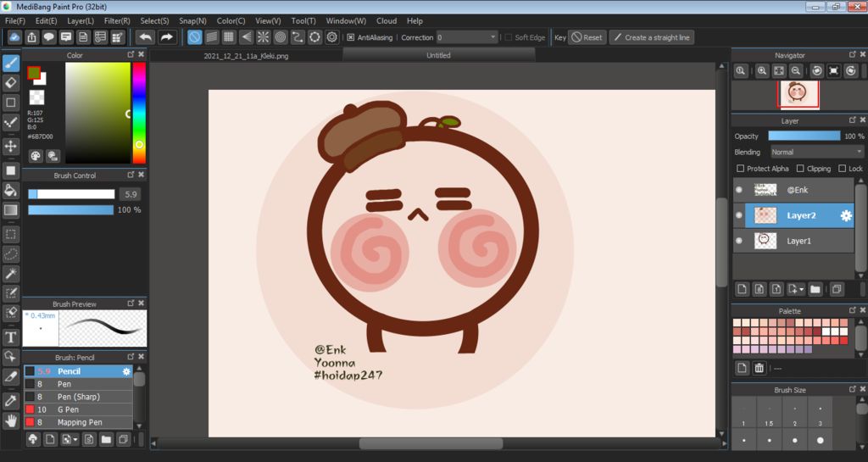The height and width of the screenshot is (462, 868).
Task: Click the Redo arrow in toolbar
Action: point(166,37)
